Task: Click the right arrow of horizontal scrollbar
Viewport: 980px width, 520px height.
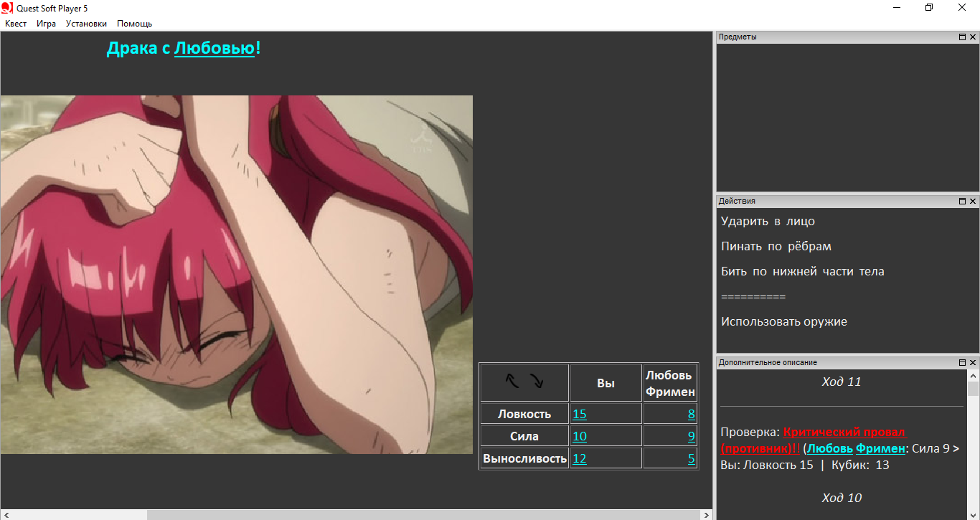Action: click(707, 515)
